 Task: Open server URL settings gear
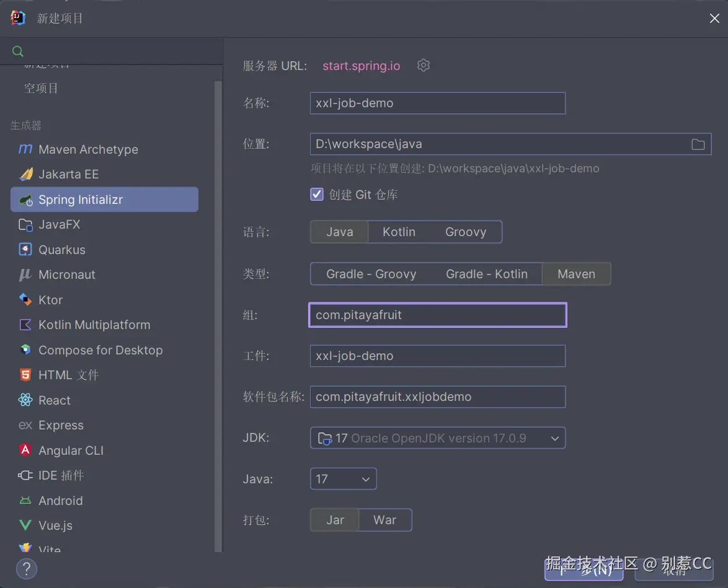click(423, 65)
